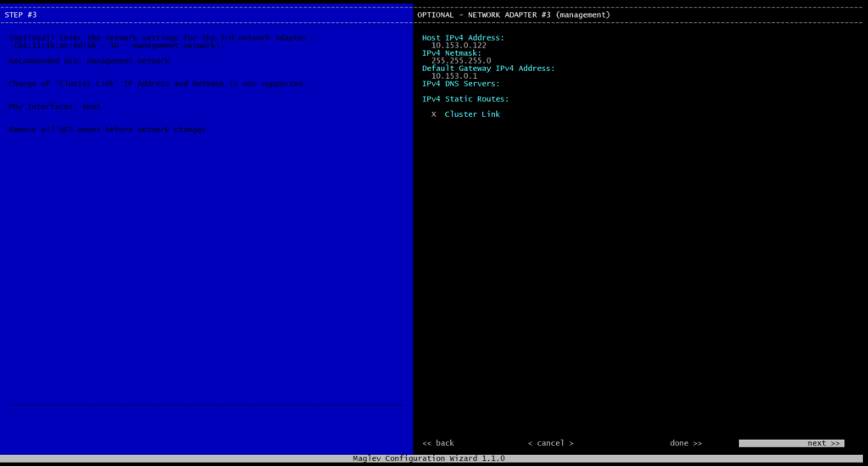
Task: Click the Maglev Configuration Wizard 1.1.0 footer bar
Action: 428,458
